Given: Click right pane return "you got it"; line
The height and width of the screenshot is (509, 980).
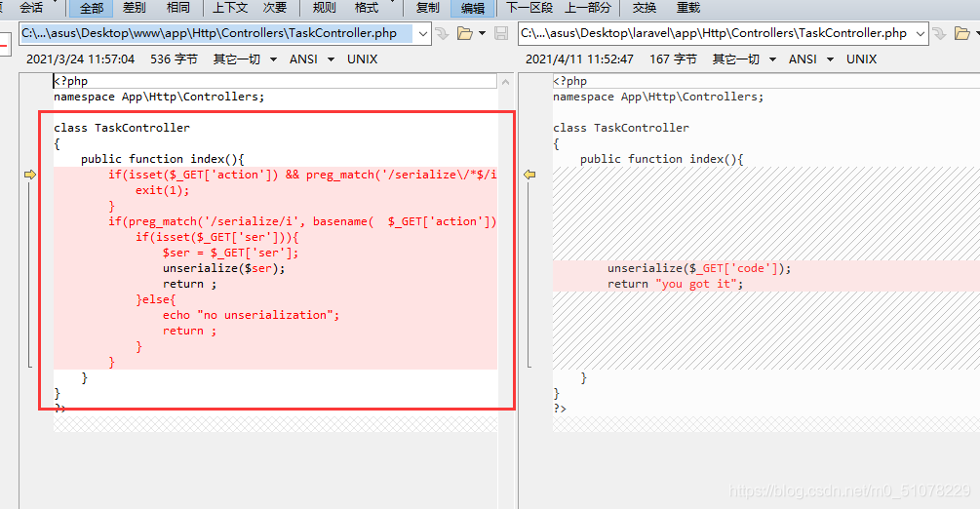Looking at the screenshot, I should [676, 284].
